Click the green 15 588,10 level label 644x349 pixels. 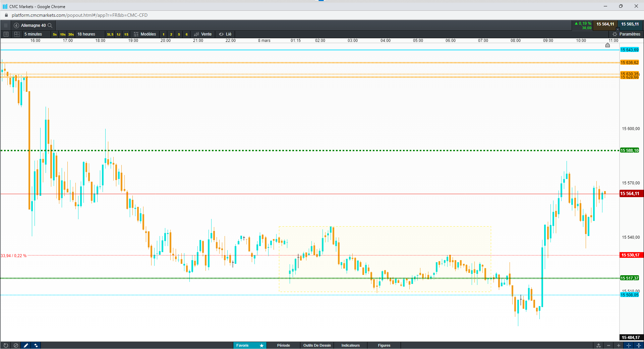(630, 151)
